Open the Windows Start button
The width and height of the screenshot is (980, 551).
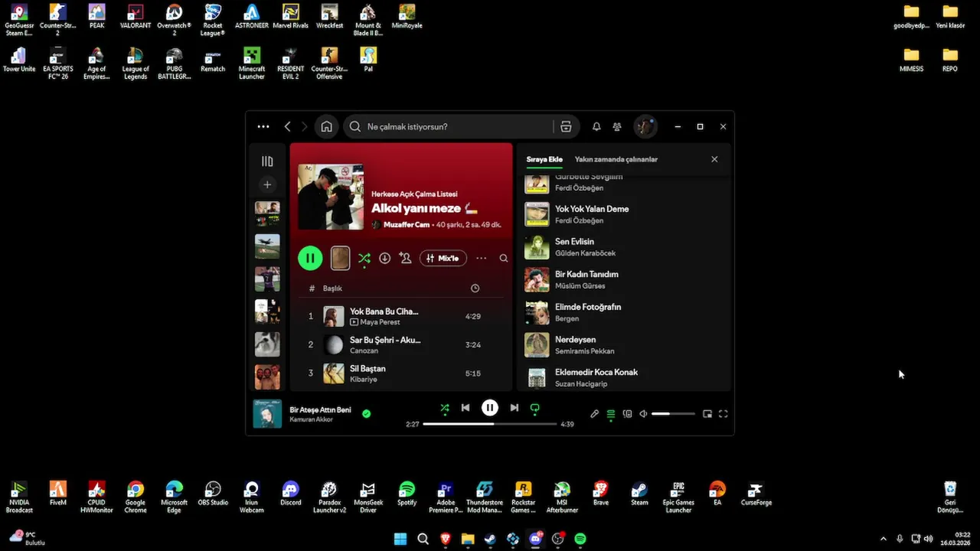point(400,539)
